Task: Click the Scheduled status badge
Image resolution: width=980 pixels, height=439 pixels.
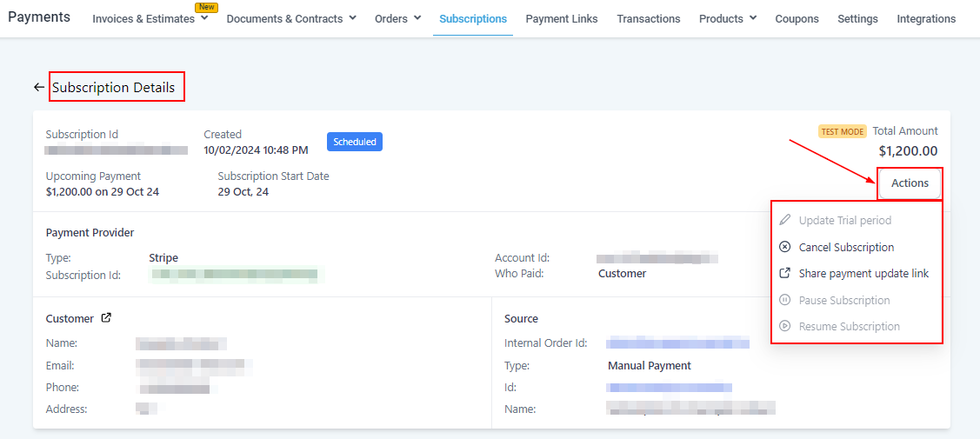Action: tap(354, 142)
